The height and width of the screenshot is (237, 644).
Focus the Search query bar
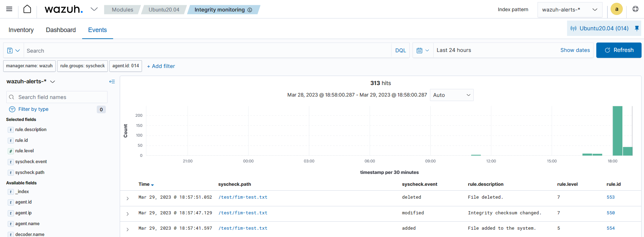[x=208, y=51]
